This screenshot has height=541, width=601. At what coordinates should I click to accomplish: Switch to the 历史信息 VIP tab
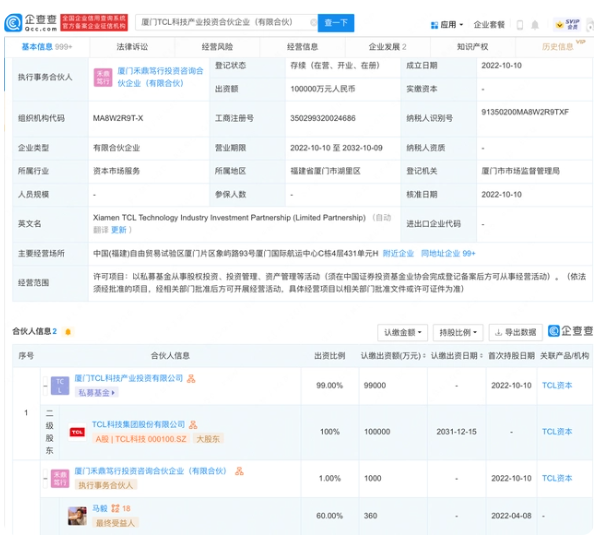[x=558, y=47]
